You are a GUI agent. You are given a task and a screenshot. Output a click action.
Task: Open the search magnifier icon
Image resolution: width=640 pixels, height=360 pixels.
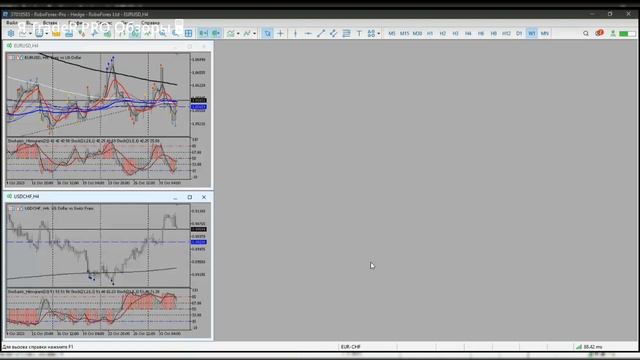[x=586, y=33]
